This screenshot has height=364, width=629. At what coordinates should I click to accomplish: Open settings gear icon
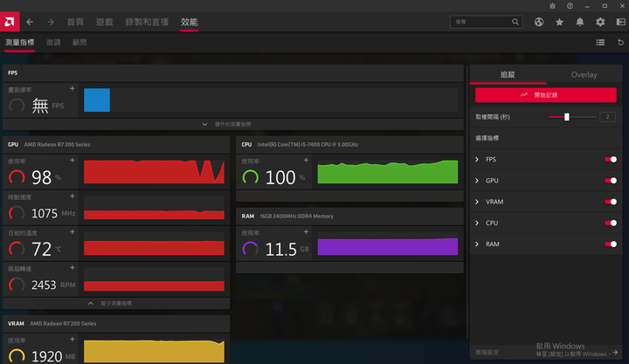point(600,22)
